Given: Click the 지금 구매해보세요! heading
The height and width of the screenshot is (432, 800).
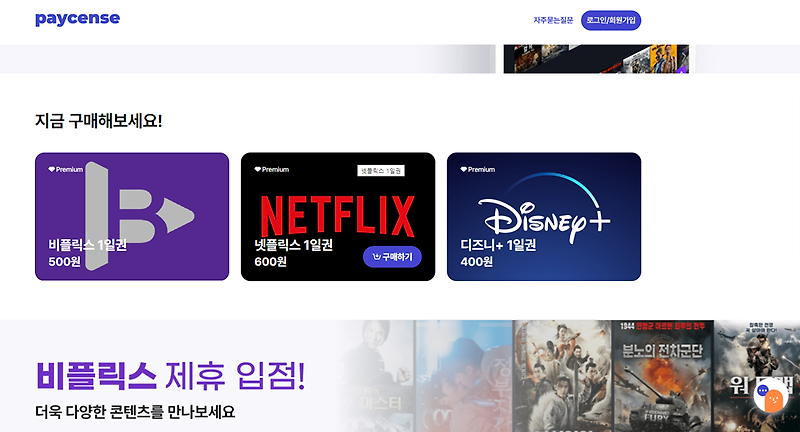Looking at the screenshot, I should coord(98,121).
